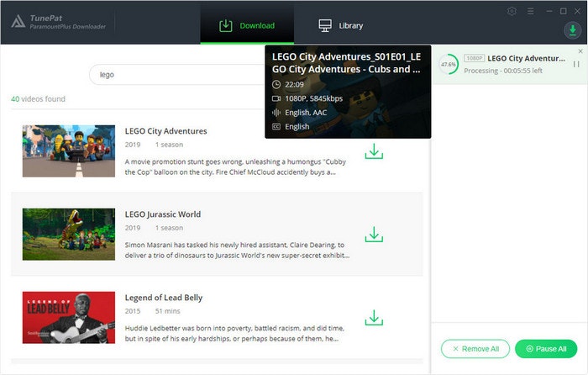
Task: Click the Lead Belly description text
Action: coord(234,333)
